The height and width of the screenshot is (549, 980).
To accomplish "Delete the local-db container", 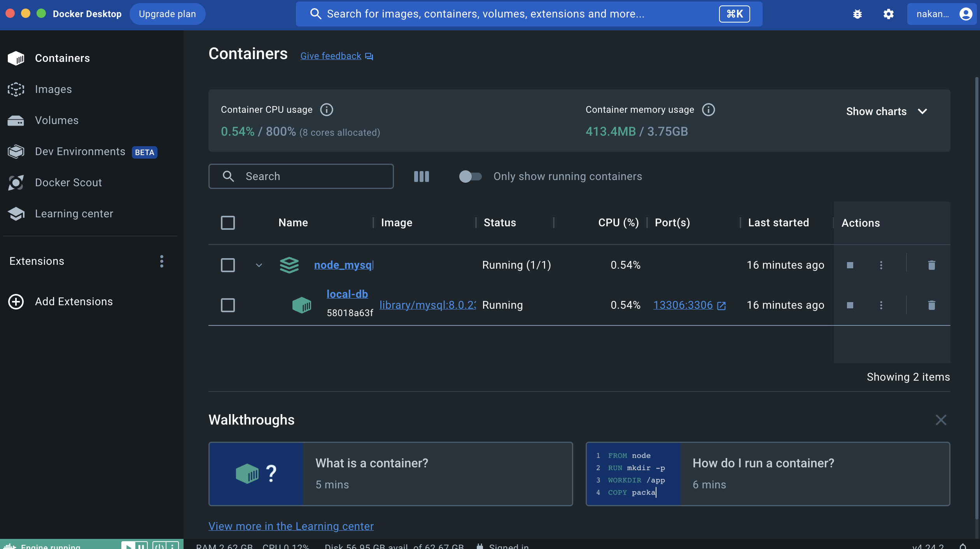I will (932, 305).
